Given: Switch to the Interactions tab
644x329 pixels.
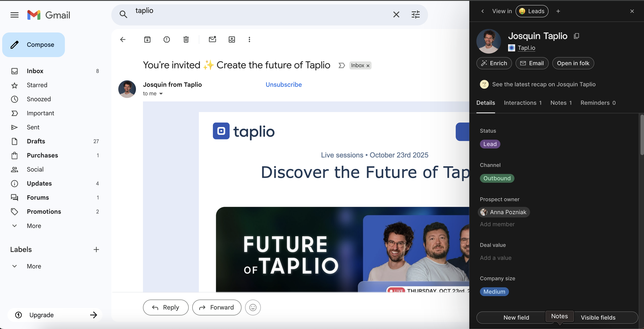Looking at the screenshot, I should click(522, 103).
